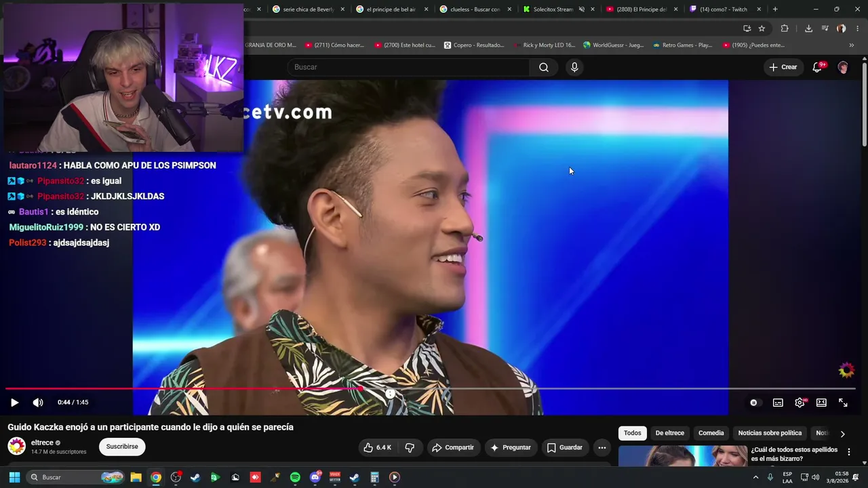The image size is (868, 488).
Task: Open the Chrome media controls icon
Action: 825,28
